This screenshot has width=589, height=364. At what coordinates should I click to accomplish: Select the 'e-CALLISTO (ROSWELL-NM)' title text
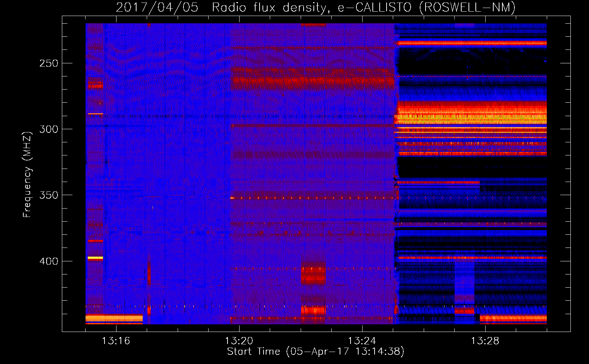coord(427,8)
